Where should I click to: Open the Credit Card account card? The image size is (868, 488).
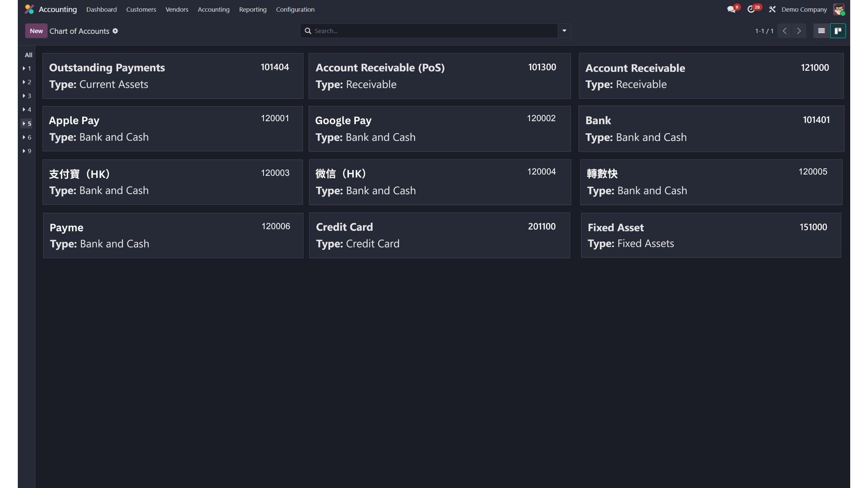pyautogui.click(x=440, y=236)
